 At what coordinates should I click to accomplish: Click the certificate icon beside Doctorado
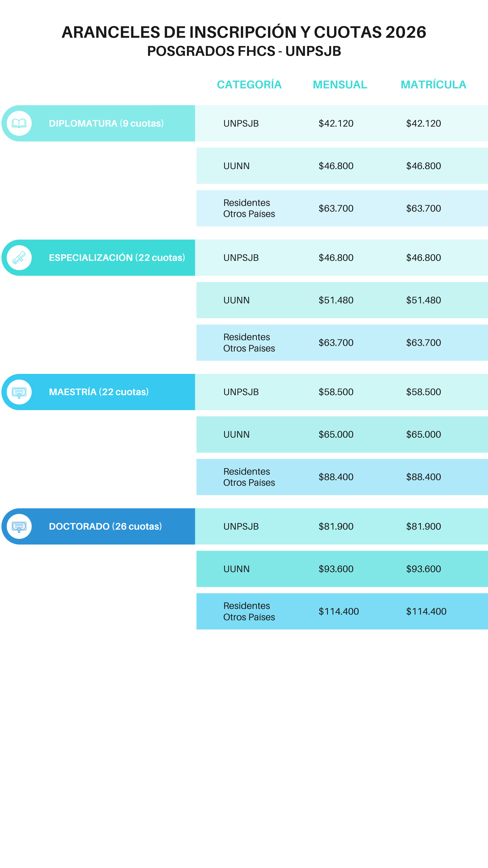19,526
